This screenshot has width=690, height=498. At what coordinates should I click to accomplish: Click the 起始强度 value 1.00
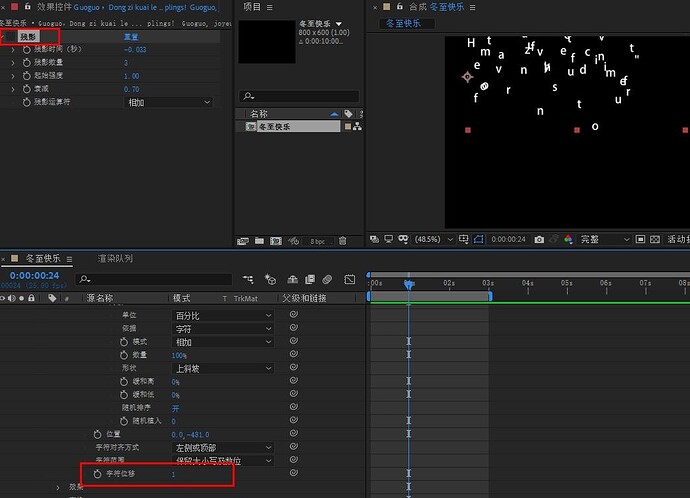(x=131, y=76)
